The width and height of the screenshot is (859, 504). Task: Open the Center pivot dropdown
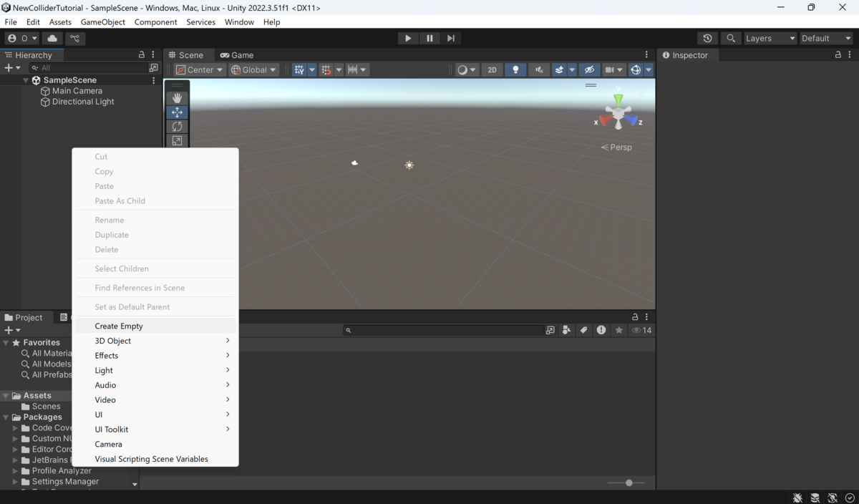point(200,69)
